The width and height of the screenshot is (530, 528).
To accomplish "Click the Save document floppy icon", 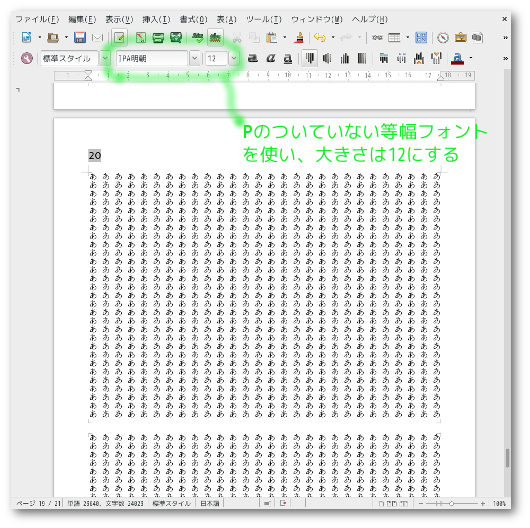I will 80,38.
